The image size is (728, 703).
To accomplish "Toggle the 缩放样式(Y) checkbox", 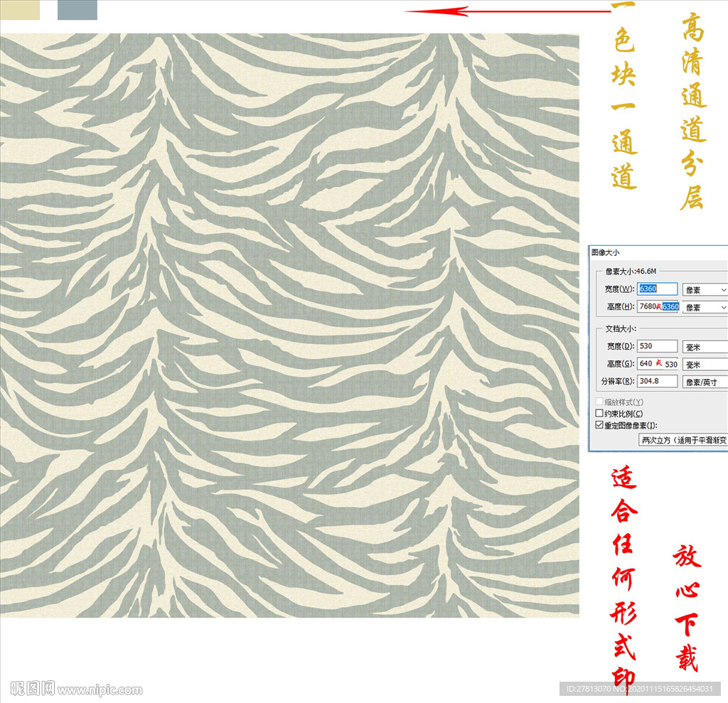I will click(x=599, y=402).
